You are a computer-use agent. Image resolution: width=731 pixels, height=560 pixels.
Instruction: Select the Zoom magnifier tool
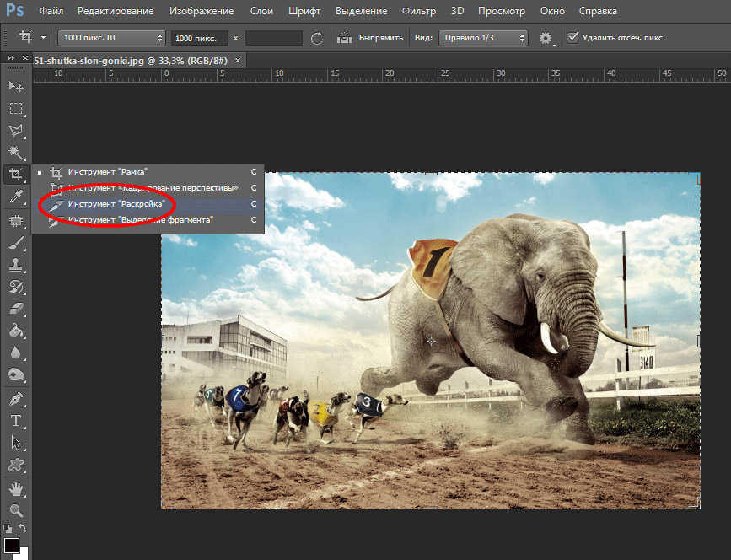15,510
